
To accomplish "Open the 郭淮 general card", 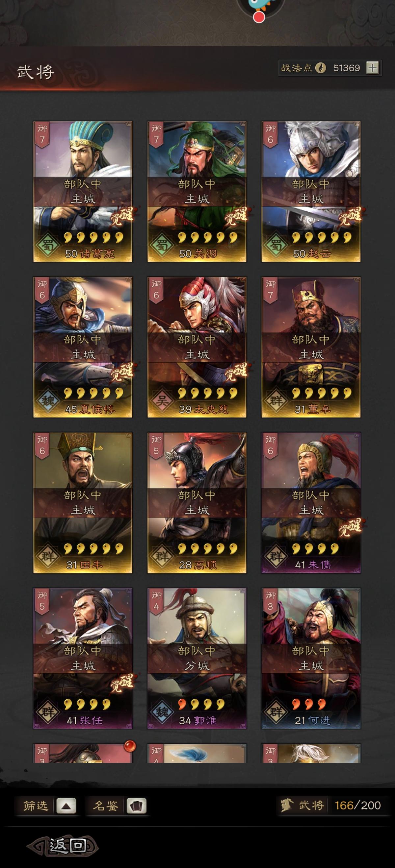I will (x=197, y=659).
